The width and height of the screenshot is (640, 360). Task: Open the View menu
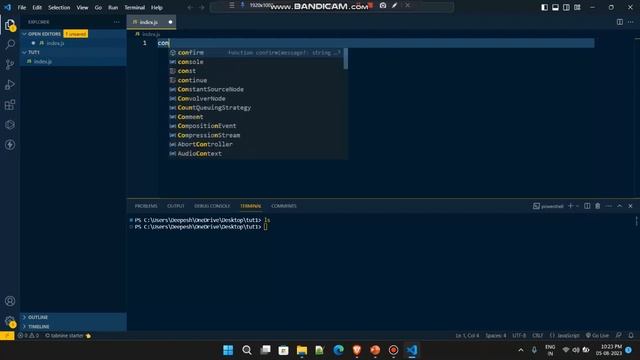(x=82, y=7)
